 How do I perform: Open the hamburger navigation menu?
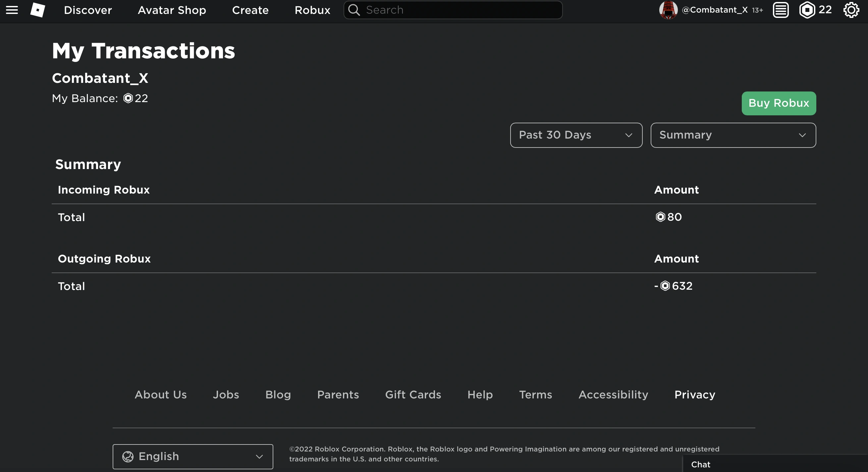12,10
